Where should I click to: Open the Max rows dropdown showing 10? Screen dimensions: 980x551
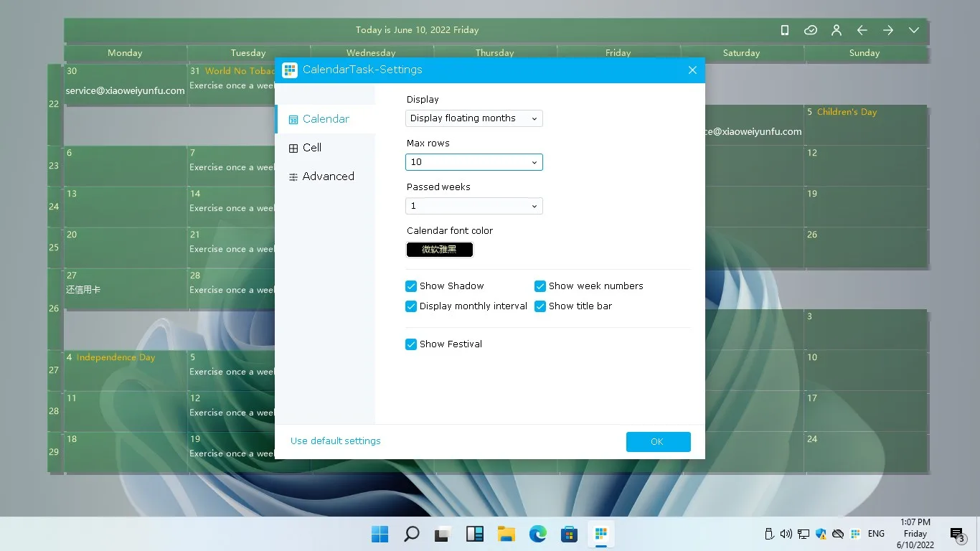[x=474, y=162]
